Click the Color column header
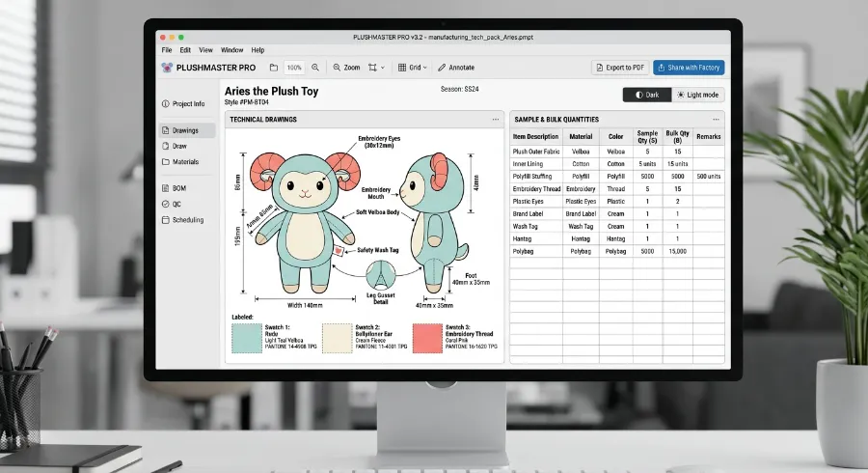The image size is (868, 473). (x=615, y=137)
